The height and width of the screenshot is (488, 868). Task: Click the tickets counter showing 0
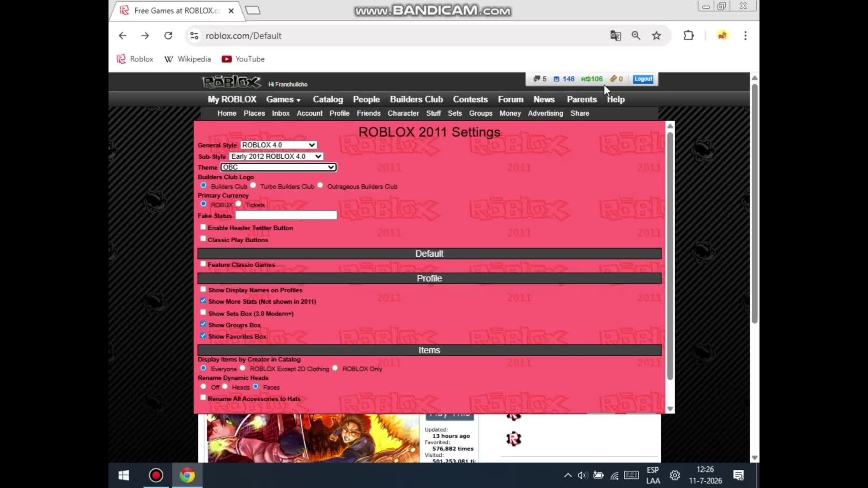pyautogui.click(x=616, y=79)
